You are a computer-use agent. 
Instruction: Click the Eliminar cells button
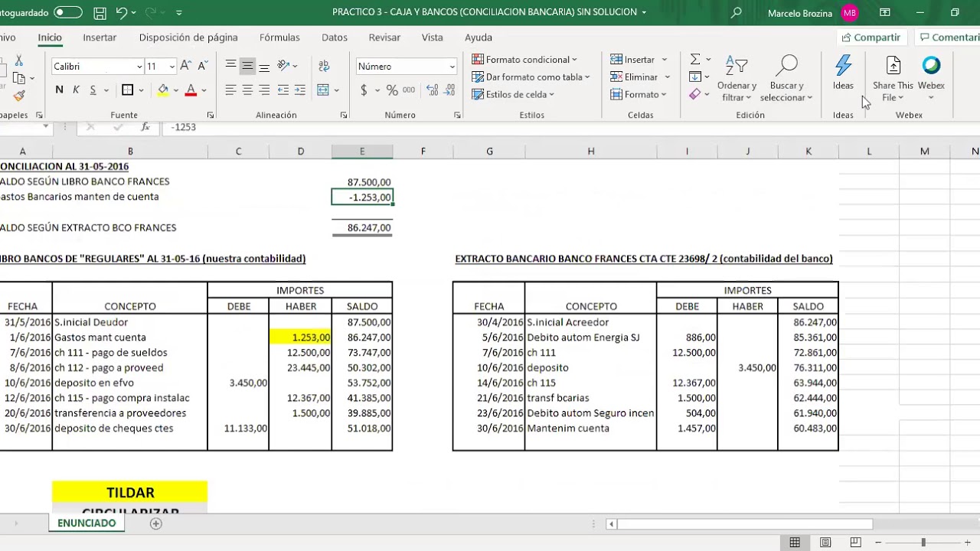(x=634, y=77)
